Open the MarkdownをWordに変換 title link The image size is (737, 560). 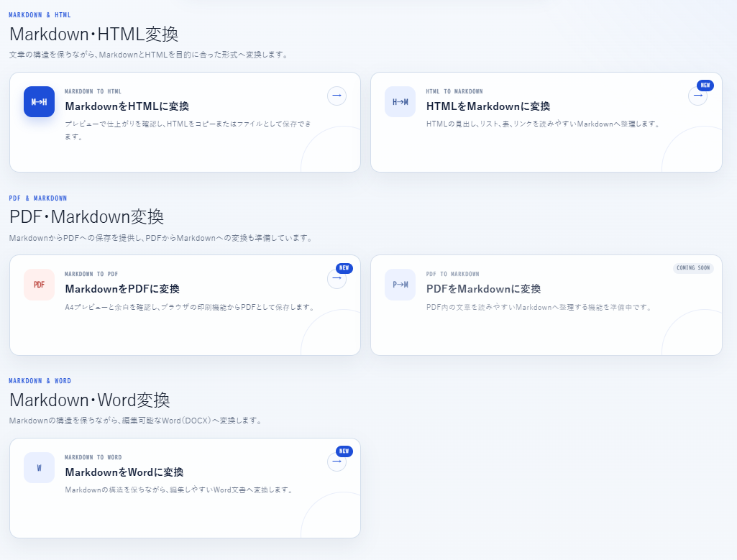pos(124,472)
